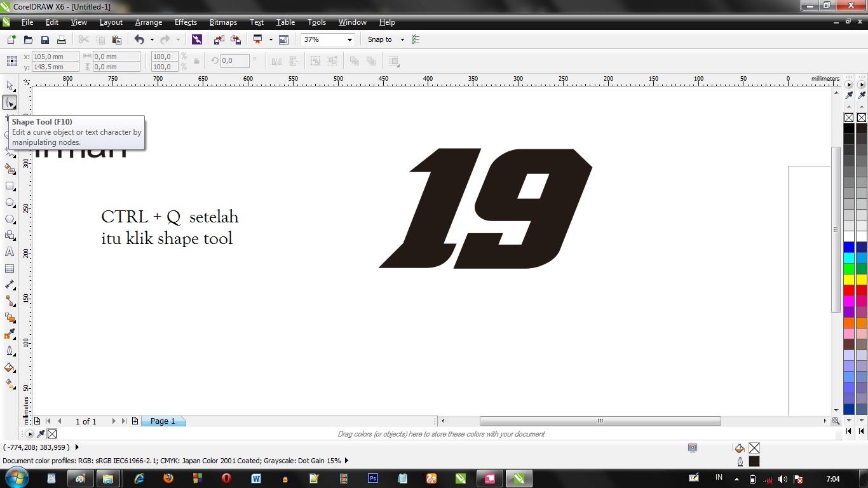This screenshot has width=868, height=488.
Task: Click the Import icon on the toolbar
Action: pyautogui.click(x=220, y=39)
